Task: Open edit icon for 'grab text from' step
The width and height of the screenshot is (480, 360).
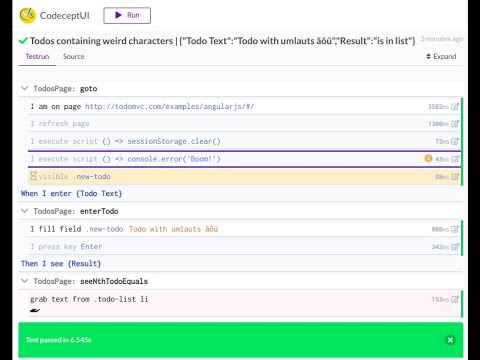Action: tap(455, 299)
